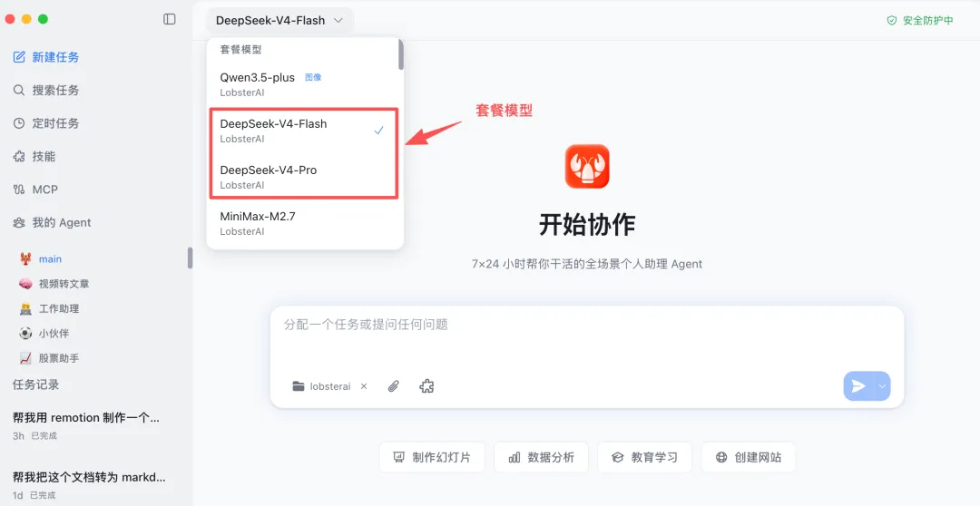
Task: Click the chevron next to model name
Action: coord(338,21)
